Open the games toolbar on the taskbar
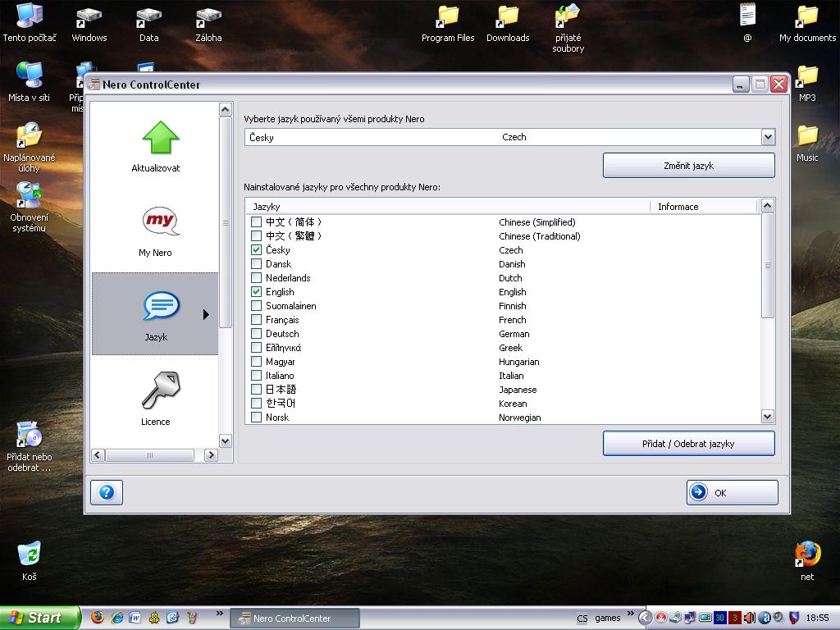840x630 pixels. coord(608,619)
